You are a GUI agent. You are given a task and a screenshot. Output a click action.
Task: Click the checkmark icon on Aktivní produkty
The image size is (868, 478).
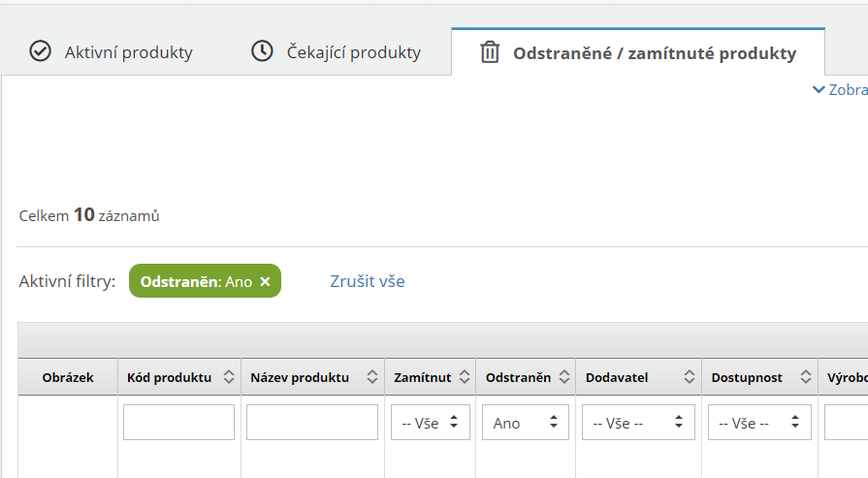pos(40,51)
